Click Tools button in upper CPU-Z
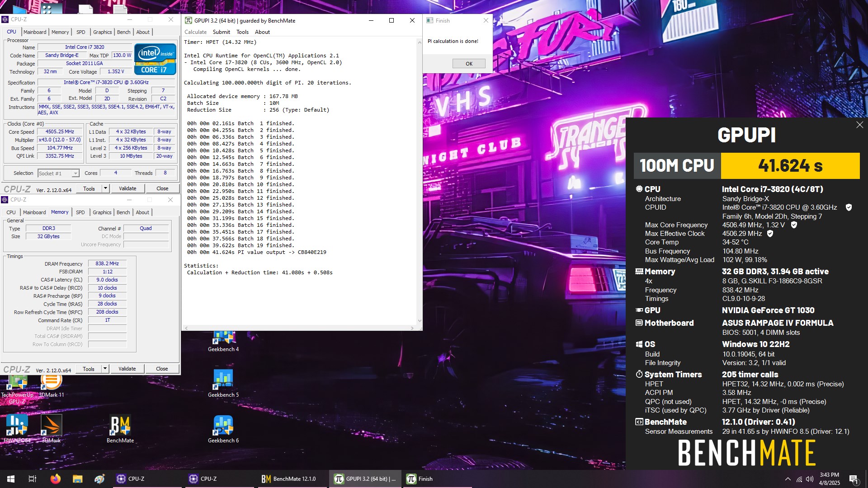This screenshot has width=868, height=488. tap(89, 188)
